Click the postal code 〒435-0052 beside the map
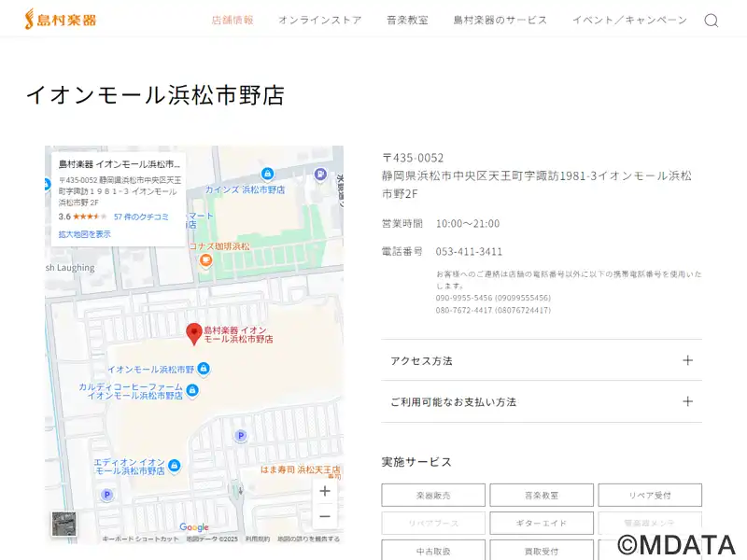The width and height of the screenshot is (747, 560). (x=413, y=158)
